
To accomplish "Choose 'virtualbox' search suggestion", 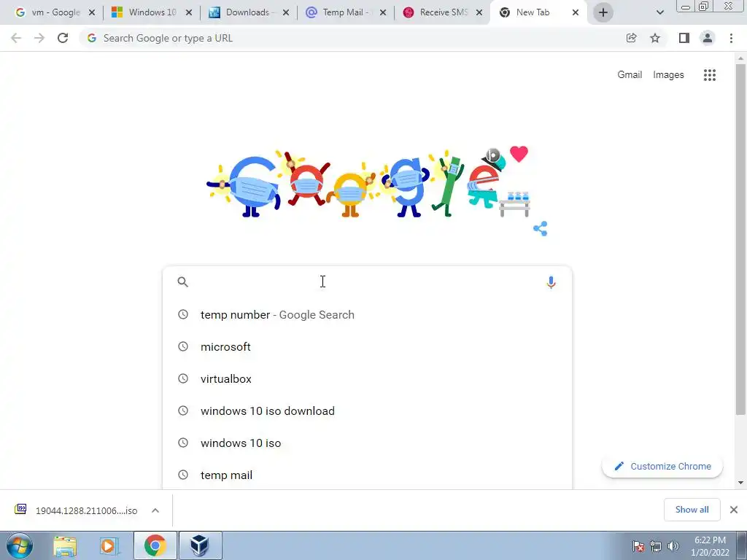I will 367,378.
